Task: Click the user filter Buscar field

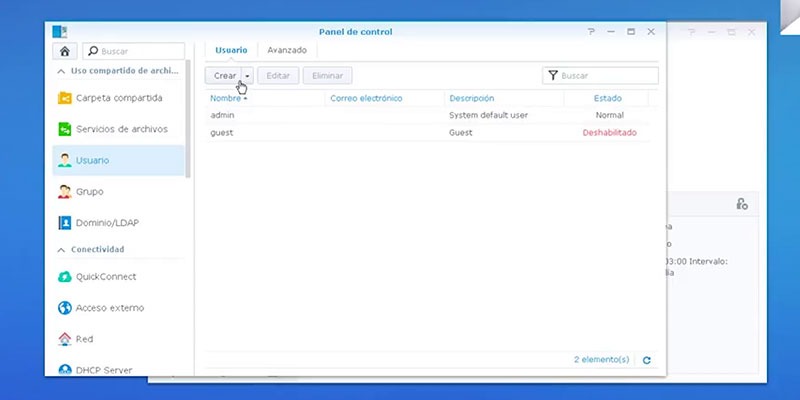Action: [x=601, y=76]
